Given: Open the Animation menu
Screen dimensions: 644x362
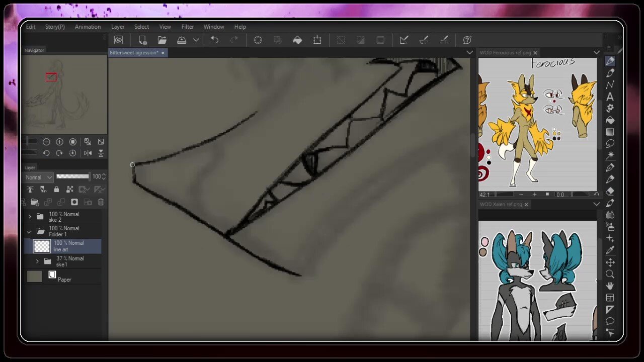Looking at the screenshot, I should (88, 27).
